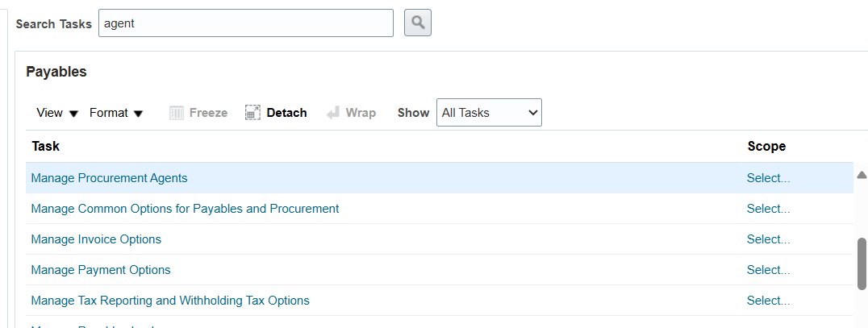Open the Format menu
Screen dimensions: 868x328
116,113
